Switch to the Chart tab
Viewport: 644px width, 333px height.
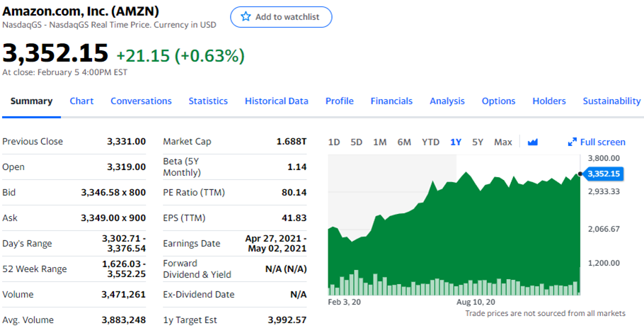(x=81, y=101)
